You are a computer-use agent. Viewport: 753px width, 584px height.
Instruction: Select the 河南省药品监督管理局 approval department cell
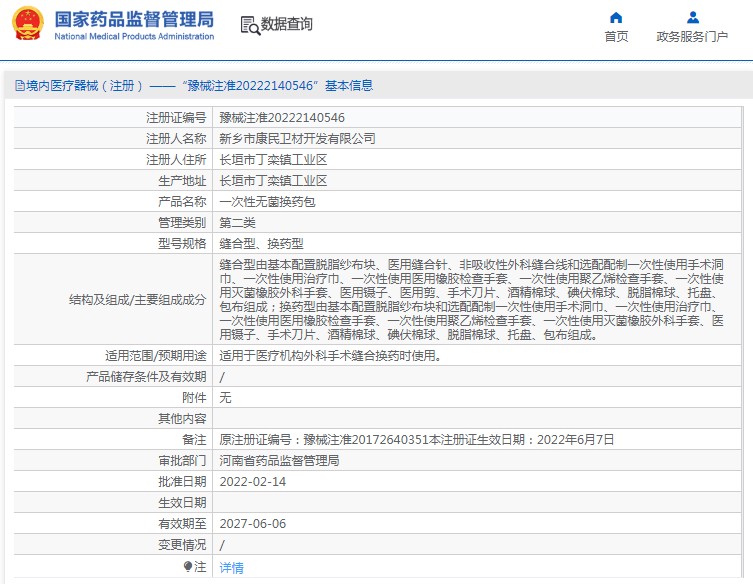477,461
